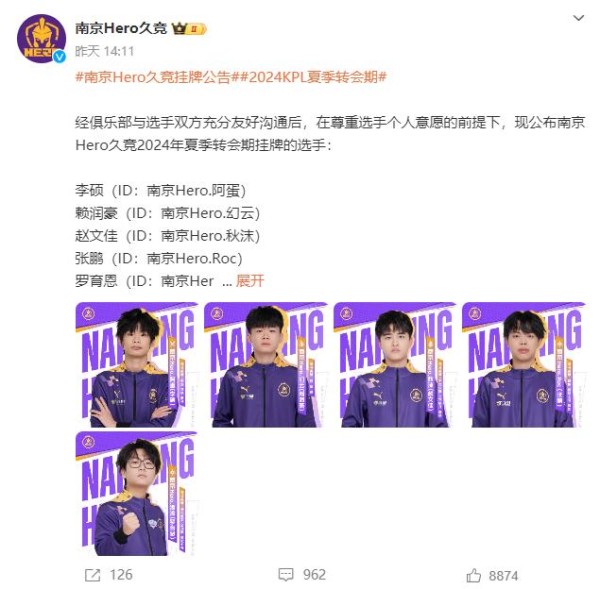This screenshot has width=600, height=589.
Task: Open first player photo with crossed arms
Action: 137,365
